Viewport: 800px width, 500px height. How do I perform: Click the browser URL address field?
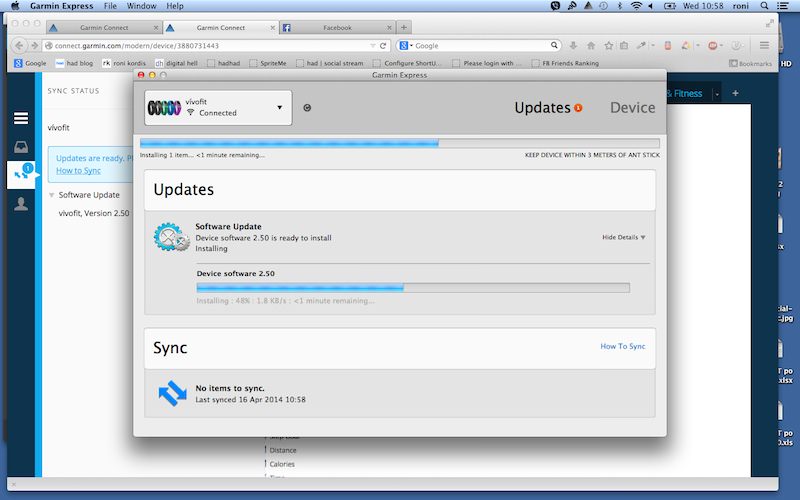click(x=210, y=46)
